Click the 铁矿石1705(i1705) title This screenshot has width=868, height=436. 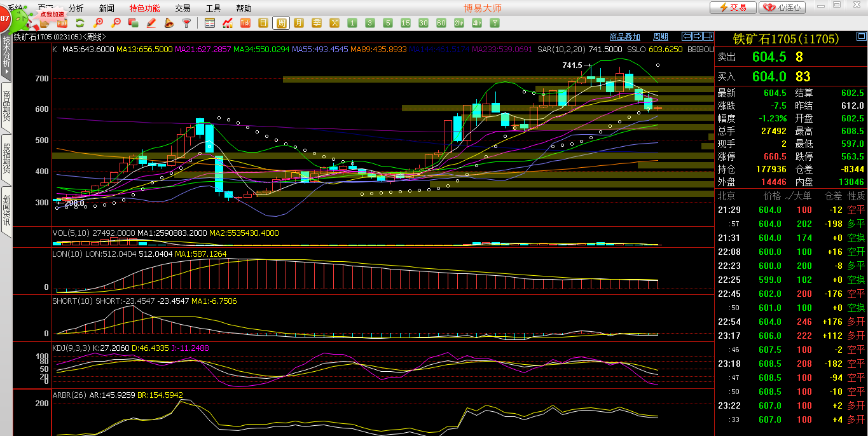pos(786,39)
